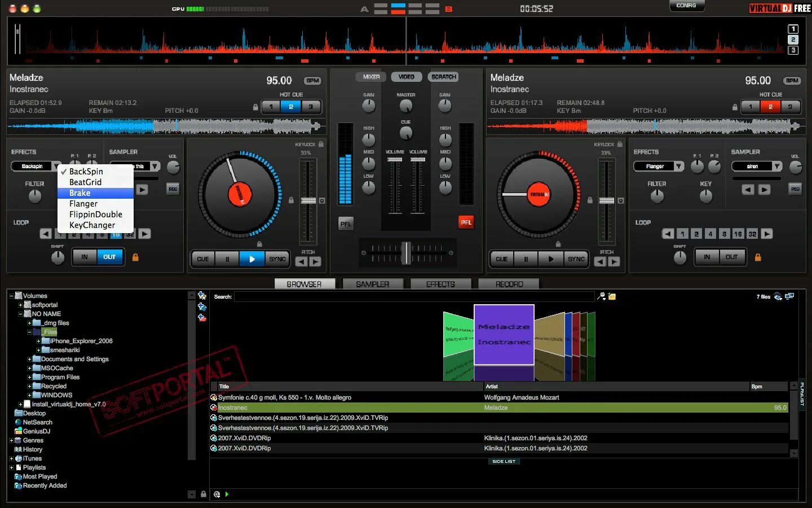The width and height of the screenshot is (812, 508).
Task: Sync the left deck tempo
Action: click(277, 259)
